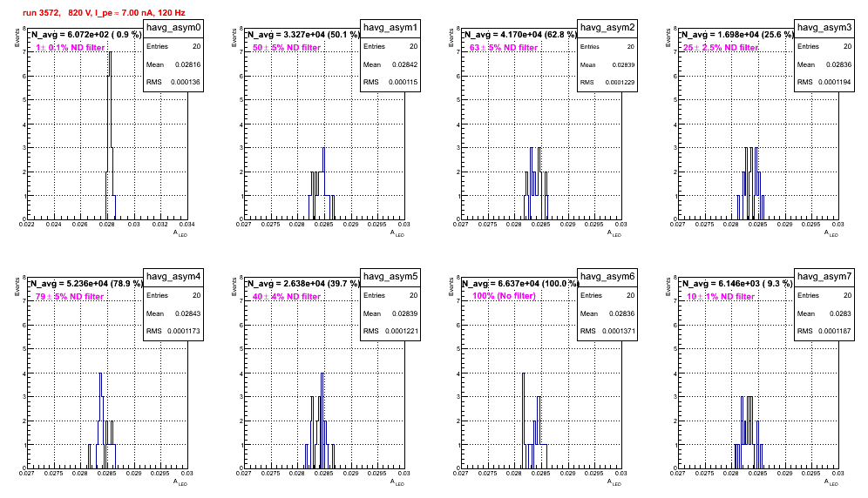
Task: Select the havg_asym1 stats box title
Action: 390,28
